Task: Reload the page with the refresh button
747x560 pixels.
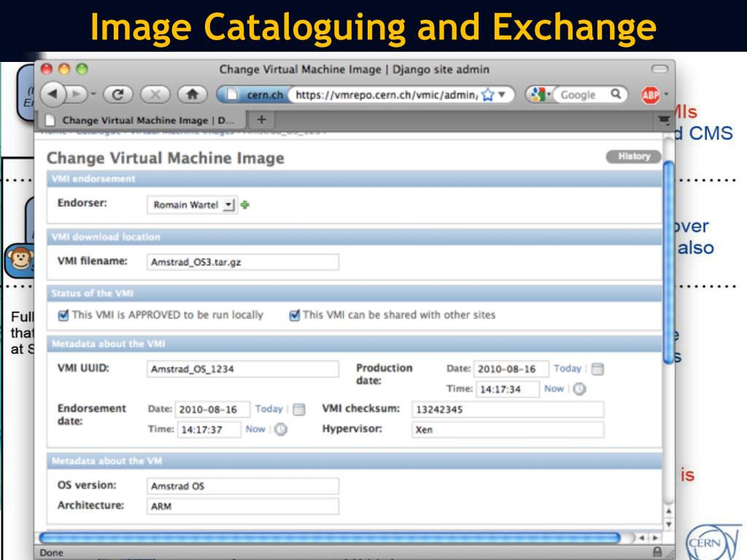Action: click(117, 94)
